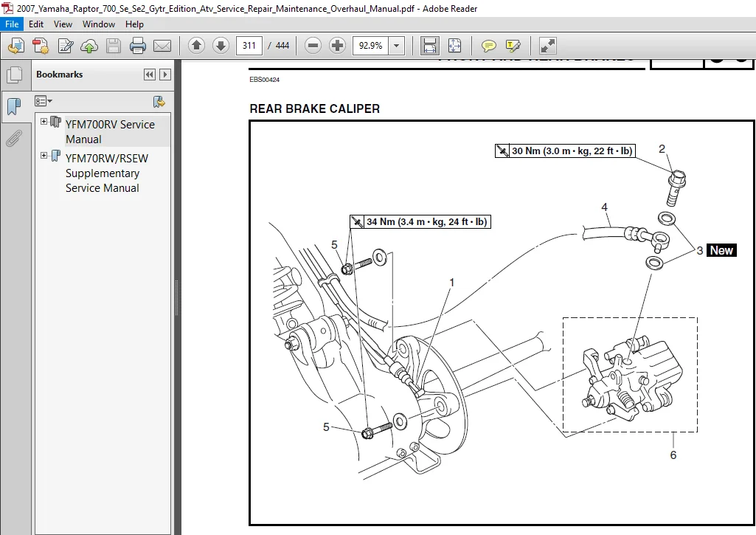The height and width of the screenshot is (535, 756).
Task: Click the page number field showing 311
Action: (249, 45)
